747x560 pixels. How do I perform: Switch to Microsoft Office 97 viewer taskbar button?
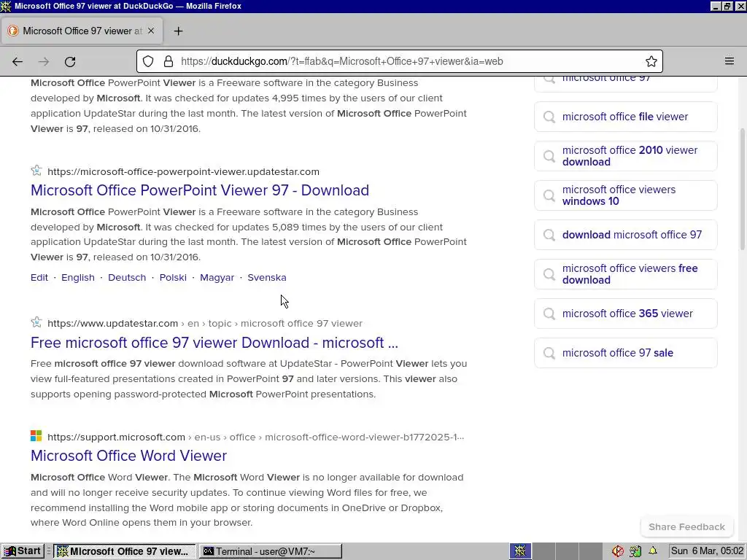click(124, 551)
